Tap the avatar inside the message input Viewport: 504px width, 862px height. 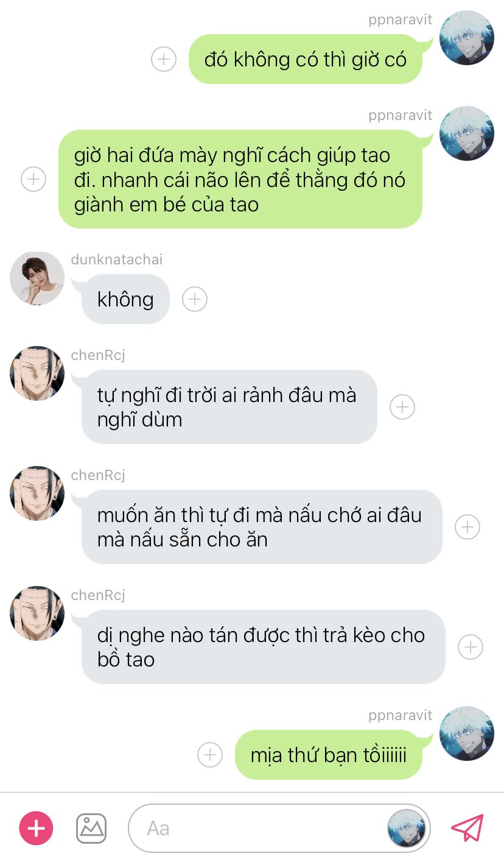tap(405, 828)
